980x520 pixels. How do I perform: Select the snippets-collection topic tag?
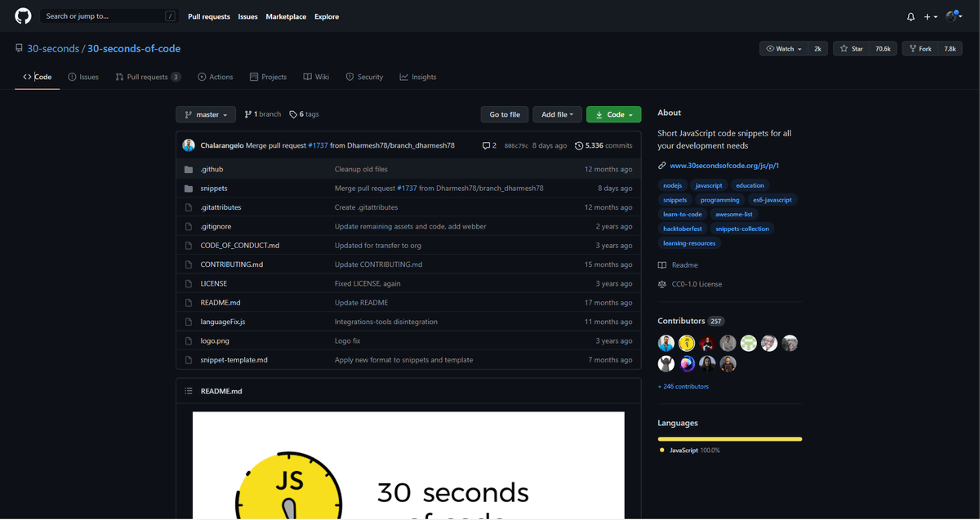(x=742, y=229)
